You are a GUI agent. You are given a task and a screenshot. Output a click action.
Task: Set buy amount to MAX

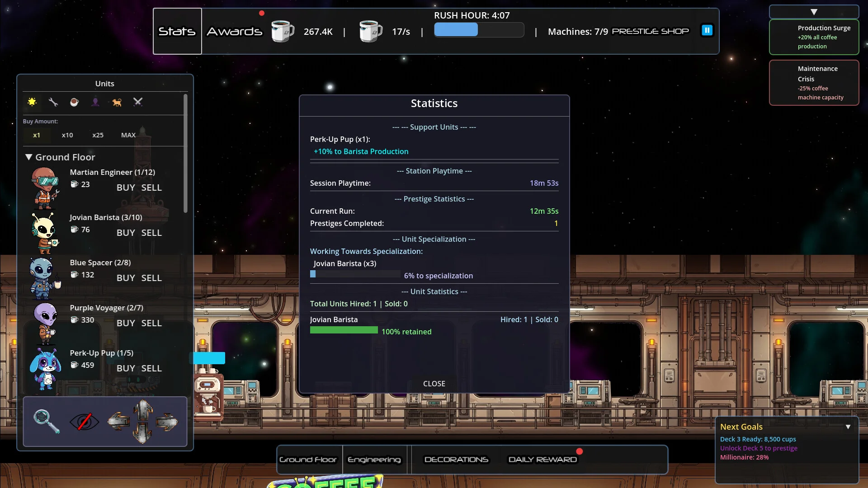[x=128, y=135]
